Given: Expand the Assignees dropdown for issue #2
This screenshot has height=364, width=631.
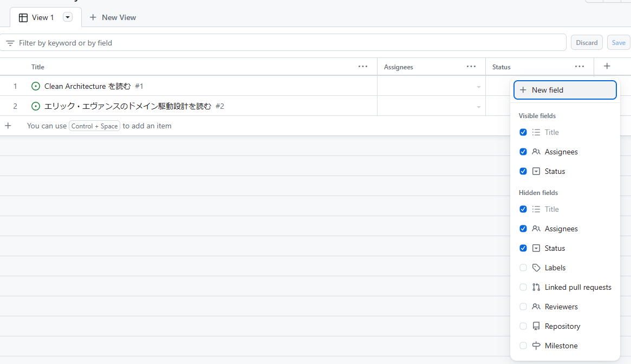Looking at the screenshot, I should pyautogui.click(x=479, y=107).
